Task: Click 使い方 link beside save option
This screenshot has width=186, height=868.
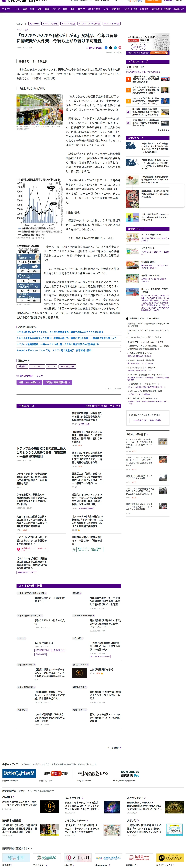Action: [x=40, y=376]
